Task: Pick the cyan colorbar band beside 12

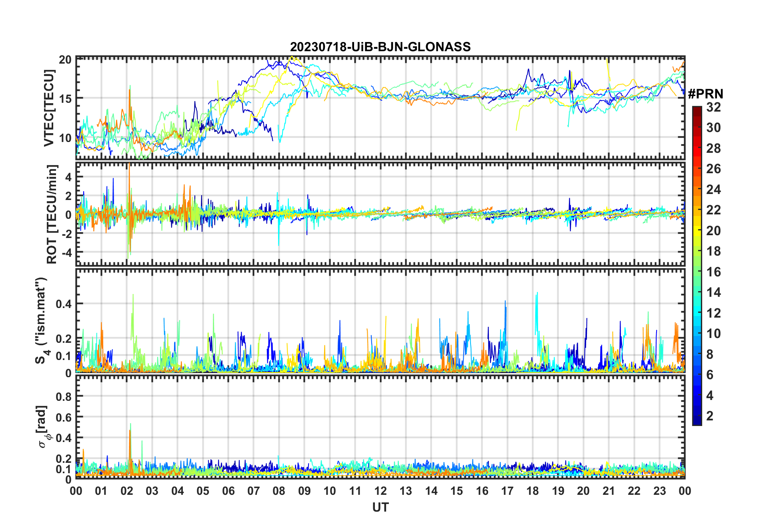Action: pyautogui.click(x=697, y=313)
